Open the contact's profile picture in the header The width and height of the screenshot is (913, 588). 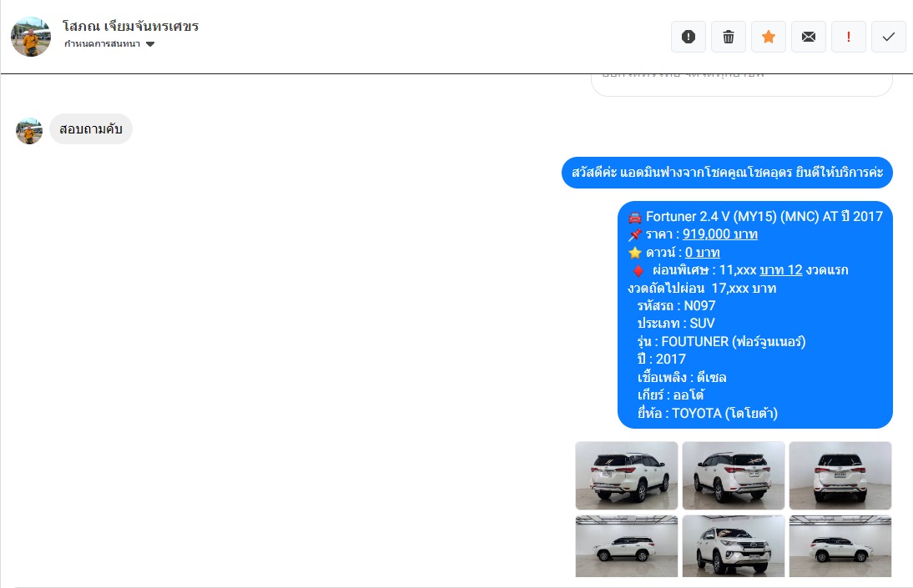[31, 37]
